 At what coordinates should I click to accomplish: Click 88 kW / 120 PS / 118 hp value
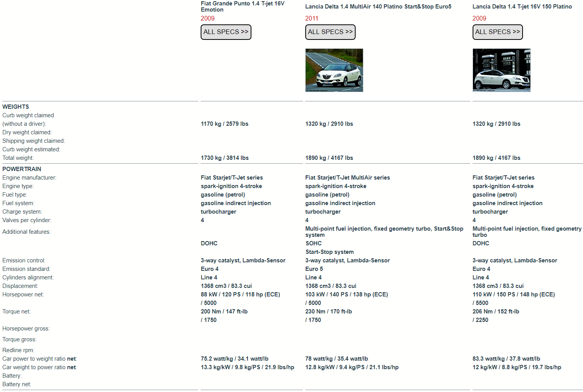pyautogui.click(x=240, y=294)
